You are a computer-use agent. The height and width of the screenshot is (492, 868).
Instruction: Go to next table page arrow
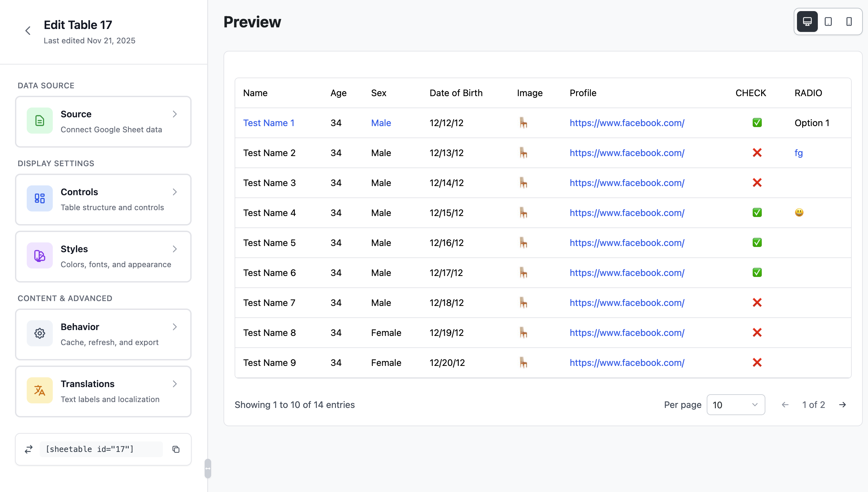pos(843,404)
